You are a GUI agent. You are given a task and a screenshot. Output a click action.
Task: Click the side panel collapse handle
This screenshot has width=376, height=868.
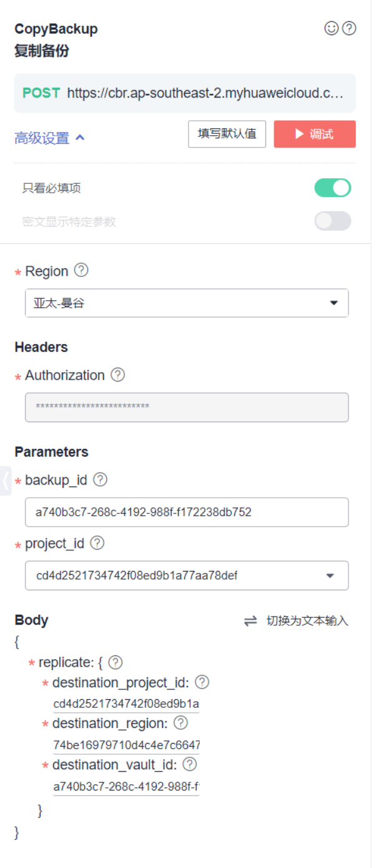click(6, 480)
